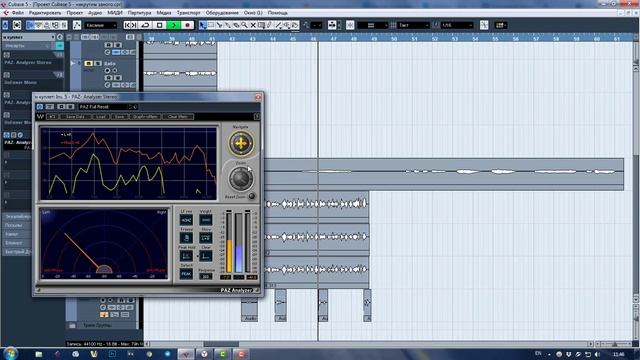
Task: Click the Navigate pad in PAZ Analyzer
Action: (241, 144)
